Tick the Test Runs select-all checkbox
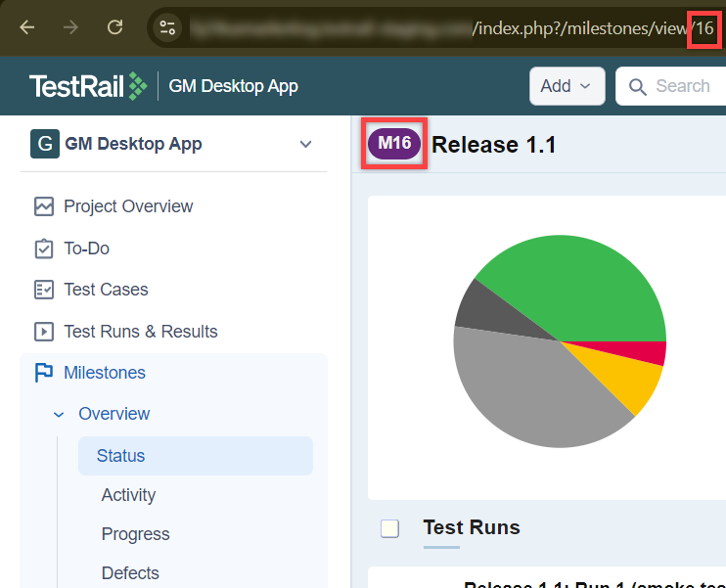Viewport: 726px width, 588px height. point(389,528)
